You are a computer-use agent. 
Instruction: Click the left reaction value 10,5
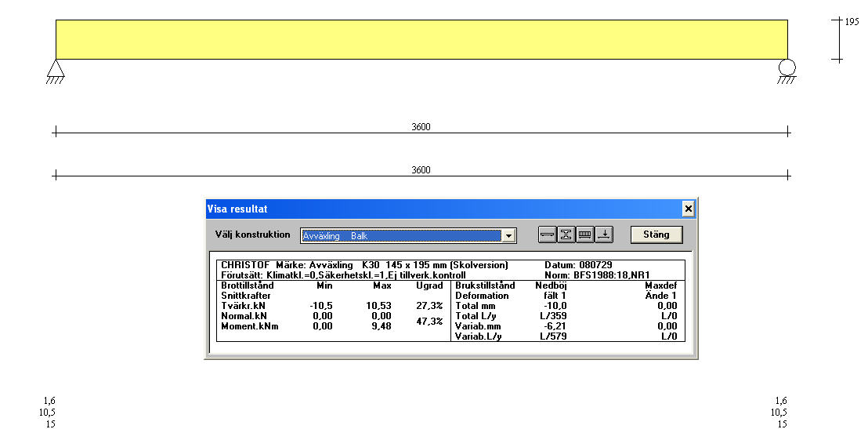(47, 413)
